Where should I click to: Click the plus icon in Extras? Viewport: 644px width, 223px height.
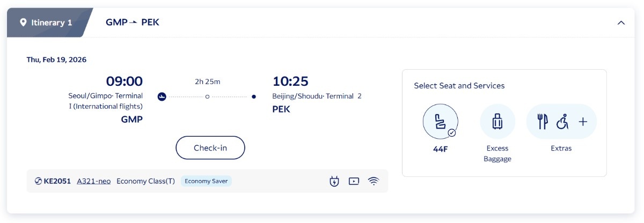pyautogui.click(x=583, y=122)
